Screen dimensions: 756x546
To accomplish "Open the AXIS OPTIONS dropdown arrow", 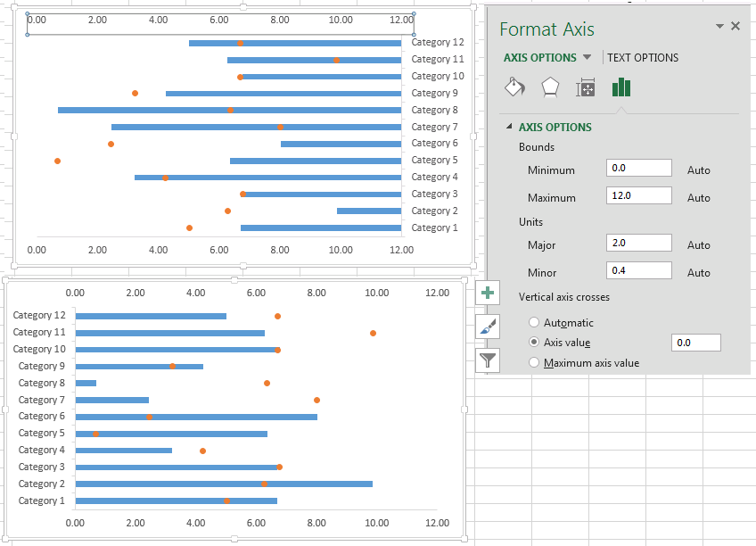I will tap(587, 57).
